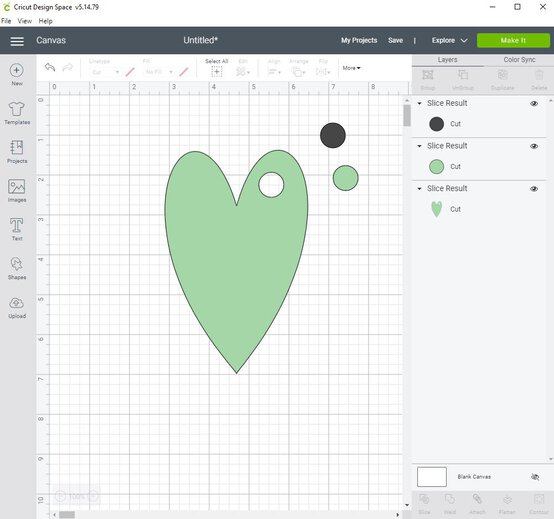Select the dark circle layer thumbnail
This screenshot has height=519, width=554.
[436, 124]
